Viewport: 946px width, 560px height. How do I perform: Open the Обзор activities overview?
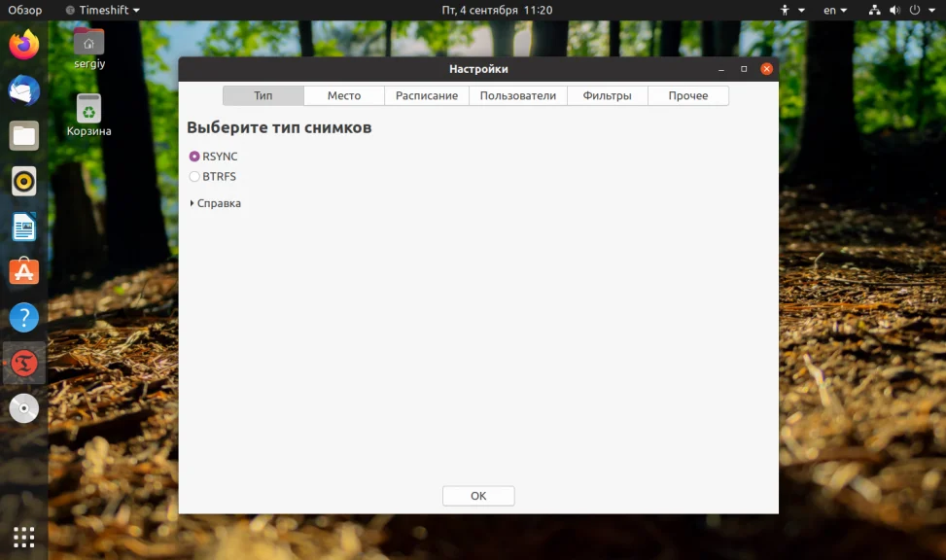pos(24,11)
